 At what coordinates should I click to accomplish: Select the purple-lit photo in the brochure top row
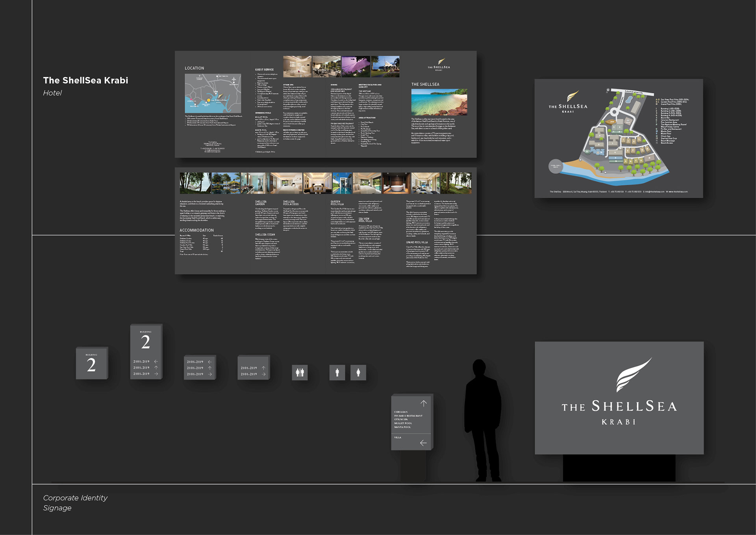(356, 66)
